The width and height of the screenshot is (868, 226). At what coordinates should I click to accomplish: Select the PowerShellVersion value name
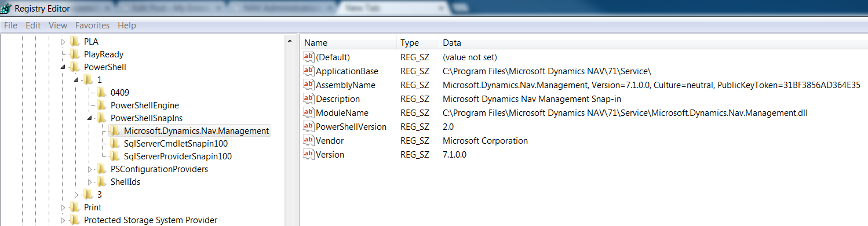click(351, 127)
